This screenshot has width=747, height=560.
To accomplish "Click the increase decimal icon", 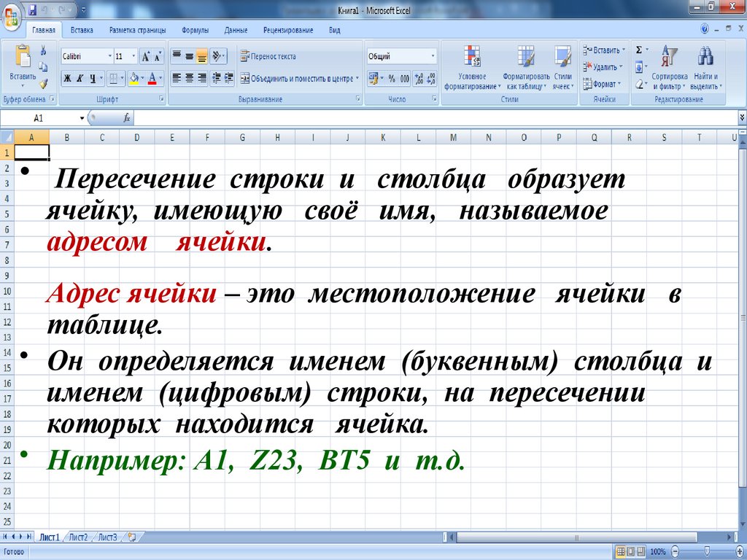I will [419, 78].
